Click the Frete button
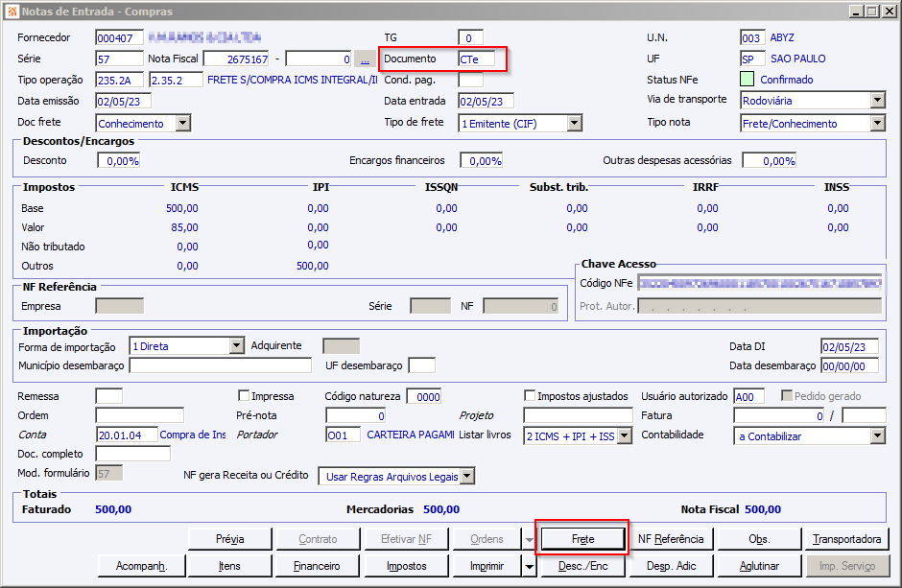This screenshot has width=902, height=588. (582, 539)
